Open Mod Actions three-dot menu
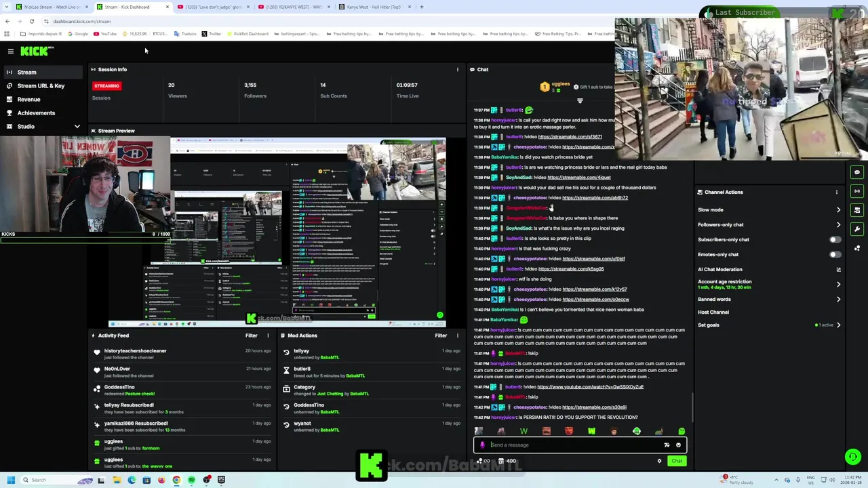Image resolution: width=868 pixels, height=488 pixels. (457, 335)
